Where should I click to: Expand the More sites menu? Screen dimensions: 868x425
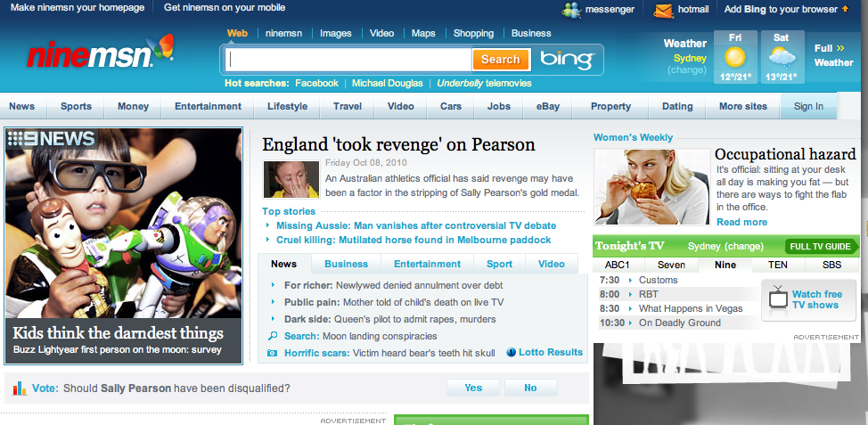[743, 106]
